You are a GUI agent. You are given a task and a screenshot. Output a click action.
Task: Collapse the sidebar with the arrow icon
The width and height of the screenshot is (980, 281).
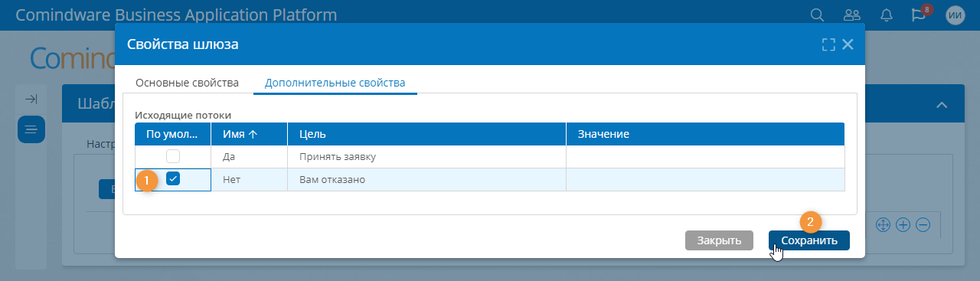tap(31, 99)
